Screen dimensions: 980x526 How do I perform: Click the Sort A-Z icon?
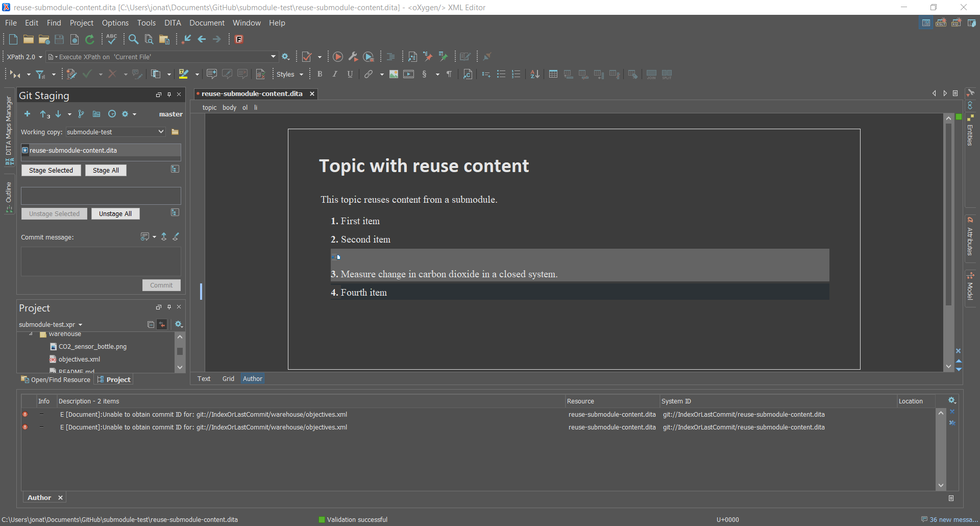(535, 74)
